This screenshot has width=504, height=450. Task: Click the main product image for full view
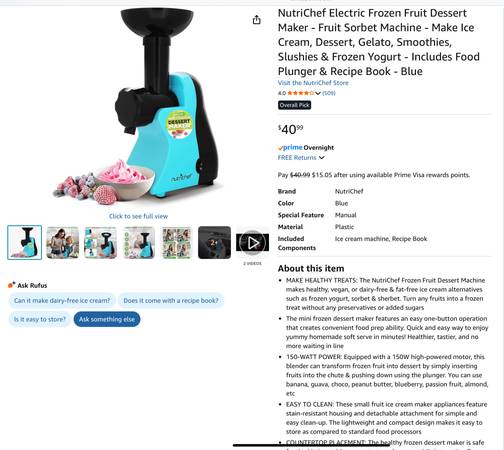138,107
